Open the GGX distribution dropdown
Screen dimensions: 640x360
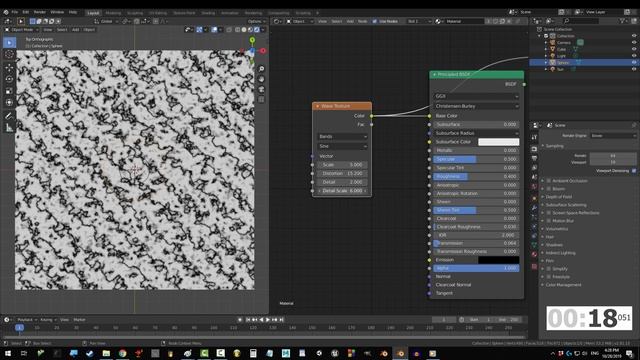pyautogui.click(x=476, y=96)
